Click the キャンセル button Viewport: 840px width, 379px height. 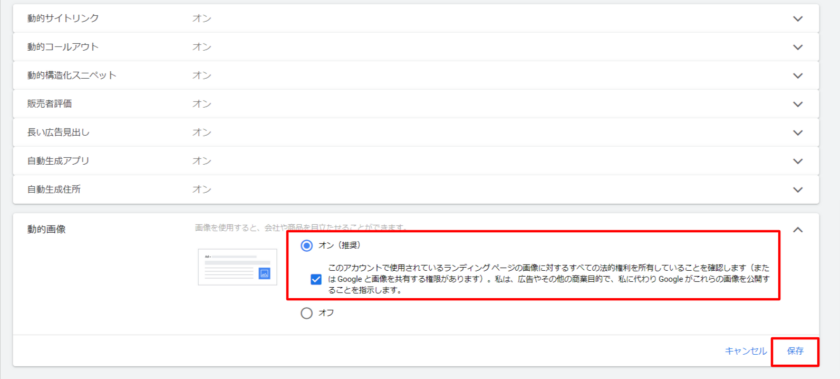745,351
